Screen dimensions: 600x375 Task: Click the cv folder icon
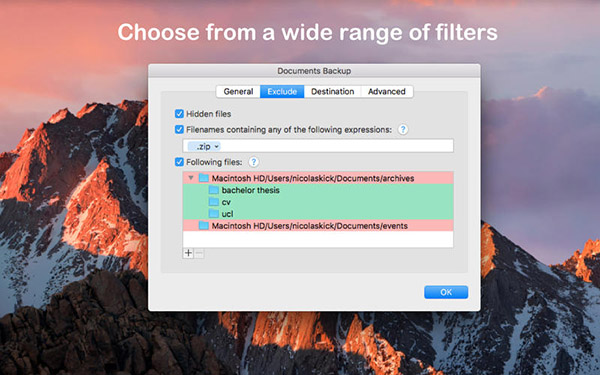tap(214, 202)
